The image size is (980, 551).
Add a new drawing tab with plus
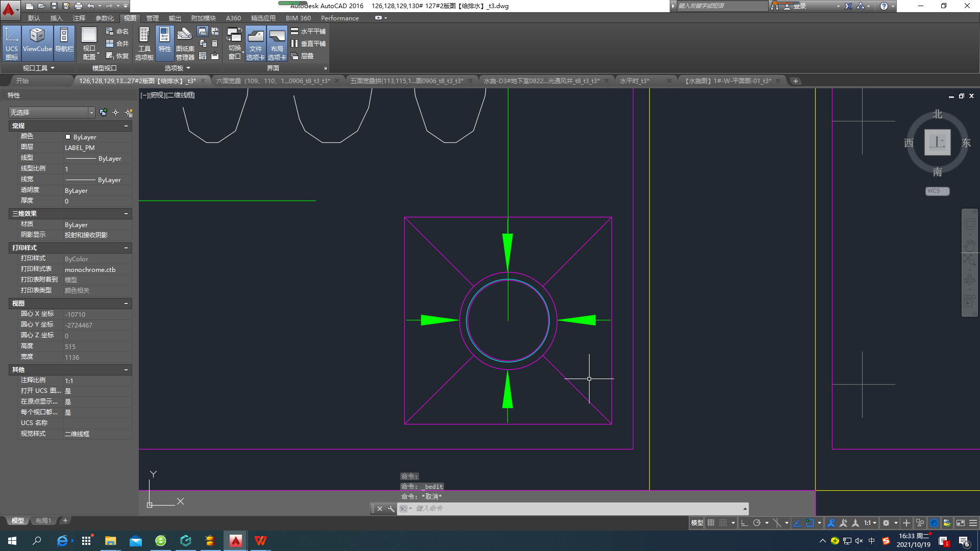tap(795, 81)
